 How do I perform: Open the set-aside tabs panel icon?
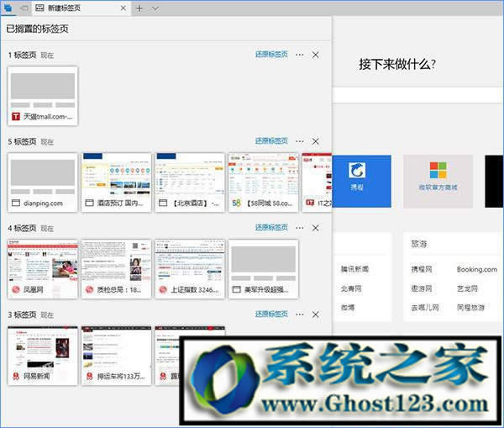[x=8, y=8]
